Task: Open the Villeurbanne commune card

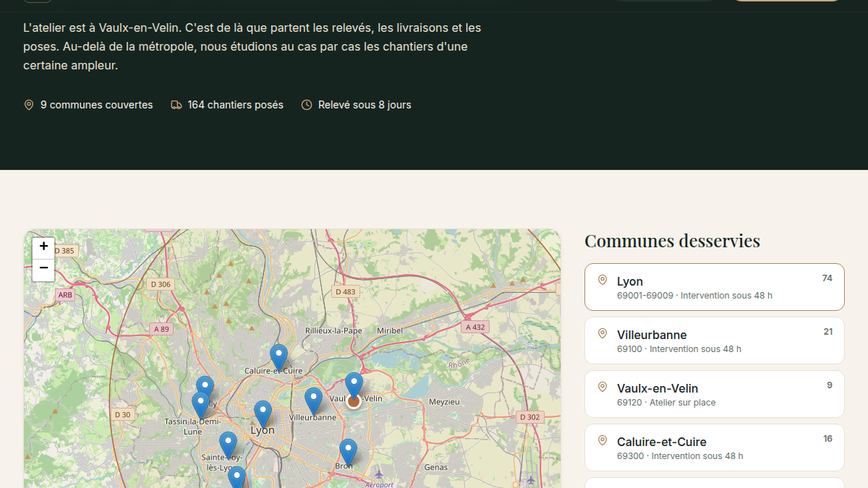Action: tap(714, 341)
